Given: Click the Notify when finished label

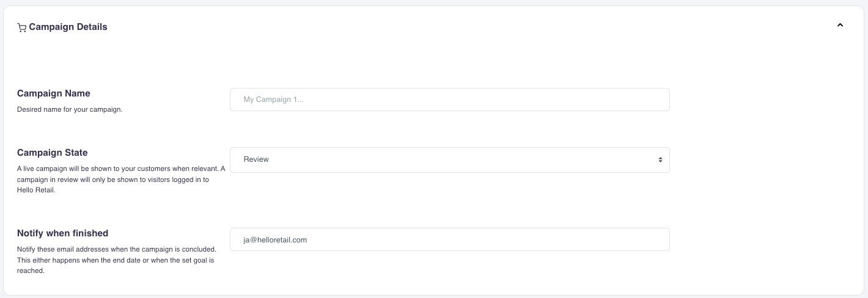Looking at the screenshot, I should click(x=62, y=233).
